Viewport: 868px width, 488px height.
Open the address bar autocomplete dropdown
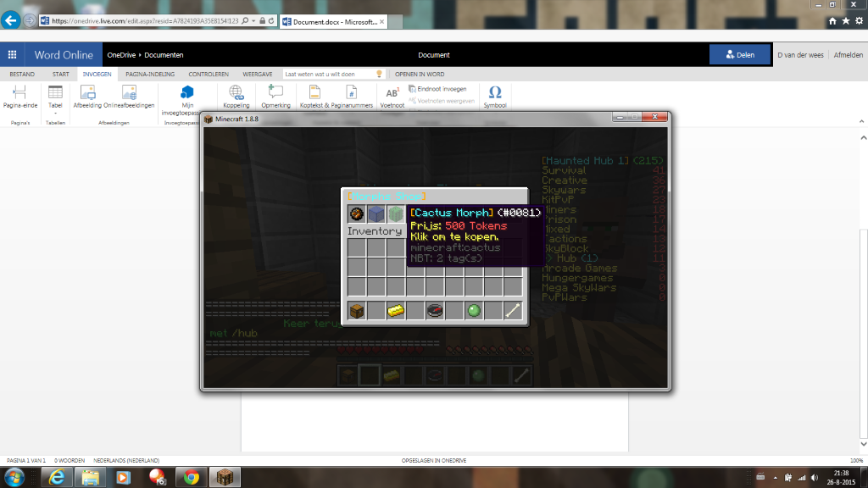253,21
